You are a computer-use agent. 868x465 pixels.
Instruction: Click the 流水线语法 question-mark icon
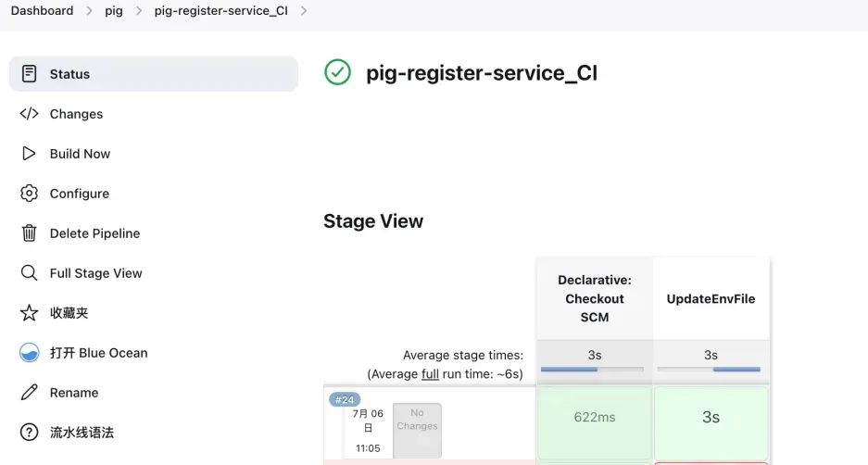[x=29, y=433]
